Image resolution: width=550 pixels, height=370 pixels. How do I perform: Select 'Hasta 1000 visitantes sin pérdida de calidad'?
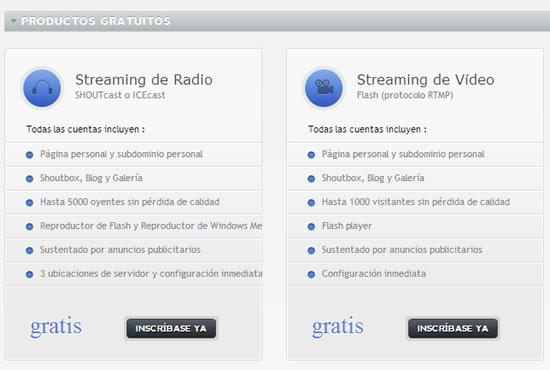coord(415,202)
